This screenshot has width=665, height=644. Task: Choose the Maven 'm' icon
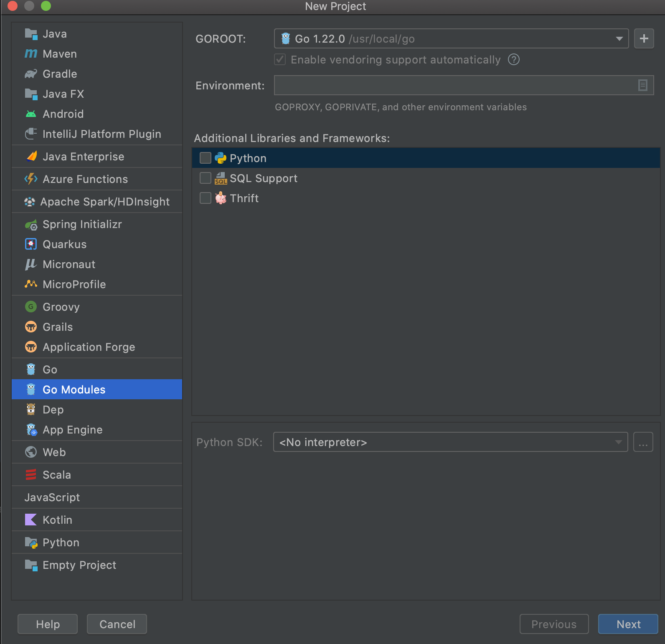pos(31,54)
